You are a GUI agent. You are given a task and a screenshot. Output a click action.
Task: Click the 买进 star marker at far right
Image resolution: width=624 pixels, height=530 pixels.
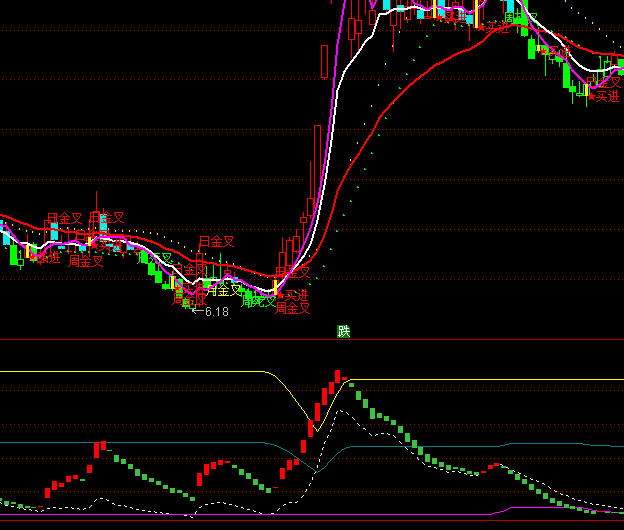[605, 96]
